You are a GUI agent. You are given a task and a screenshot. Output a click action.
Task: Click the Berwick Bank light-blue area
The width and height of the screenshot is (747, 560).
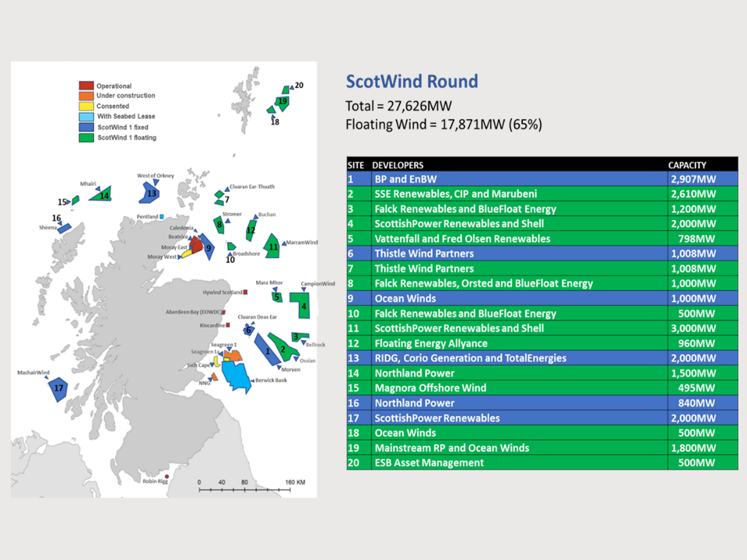pyautogui.click(x=237, y=376)
